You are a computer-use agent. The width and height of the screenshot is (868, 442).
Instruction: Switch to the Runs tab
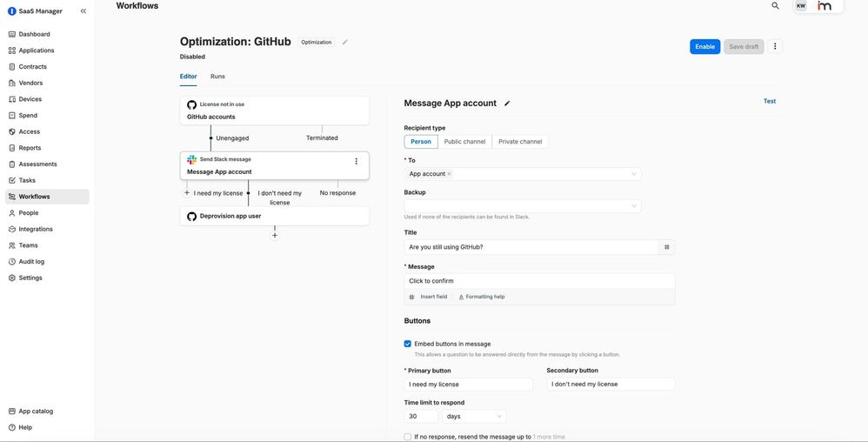(x=217, y=77)
